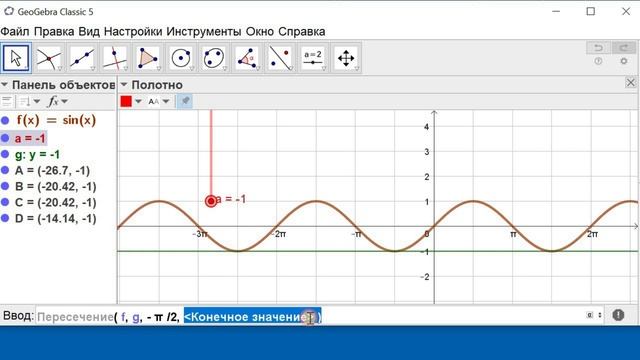Toggle visibility of point D
Screen dimensions: 640x360
(x=5, y=218)
